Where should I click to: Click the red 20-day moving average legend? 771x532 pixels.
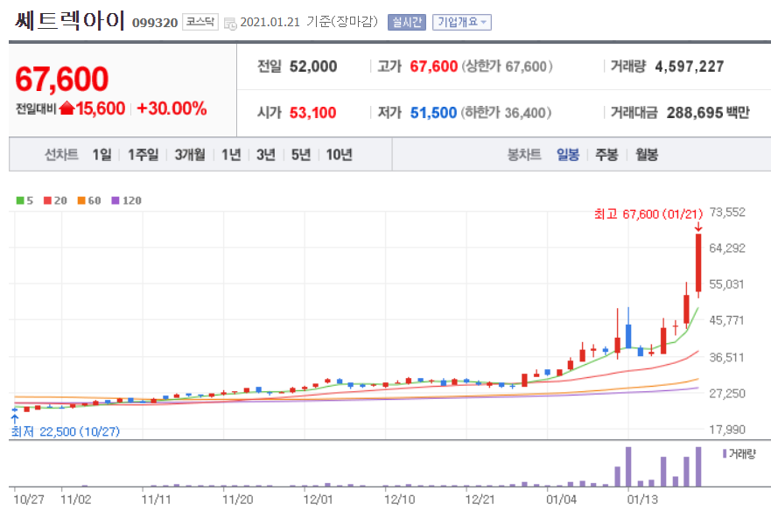(55, 200)
